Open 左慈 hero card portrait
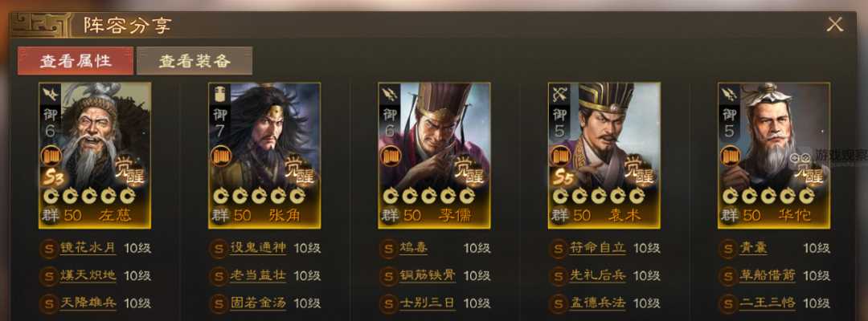868x321 pixels. (x=95, y=155)
